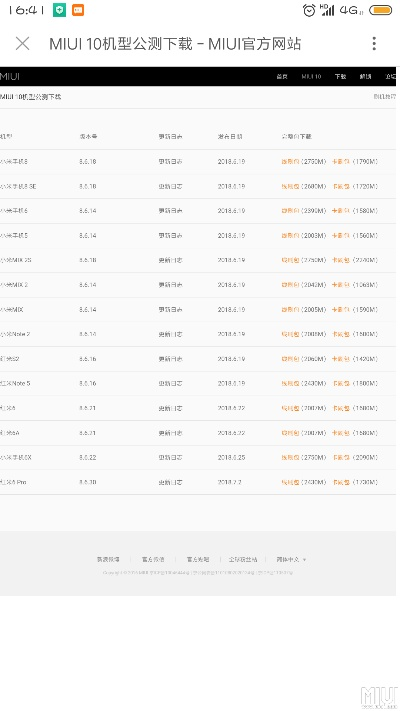Download 卡刷包 for 小米MIX (1590M)
The image size is (400, 711).
[341, 310]
